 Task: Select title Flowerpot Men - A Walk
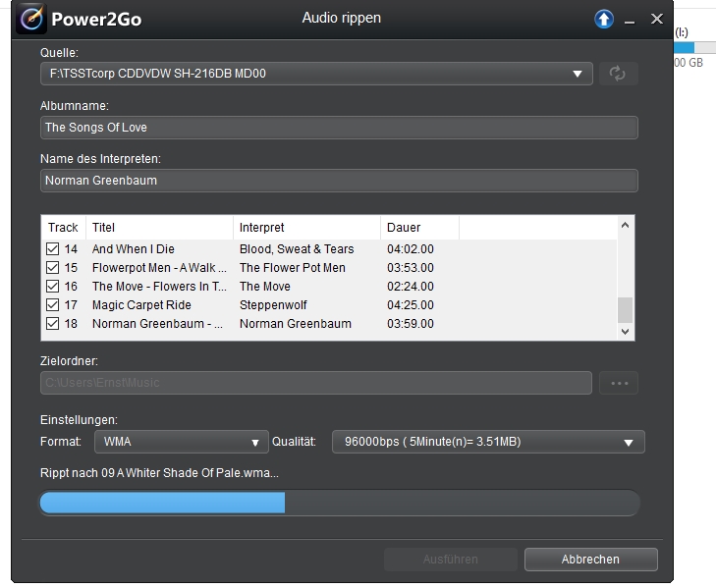(159, 268)
